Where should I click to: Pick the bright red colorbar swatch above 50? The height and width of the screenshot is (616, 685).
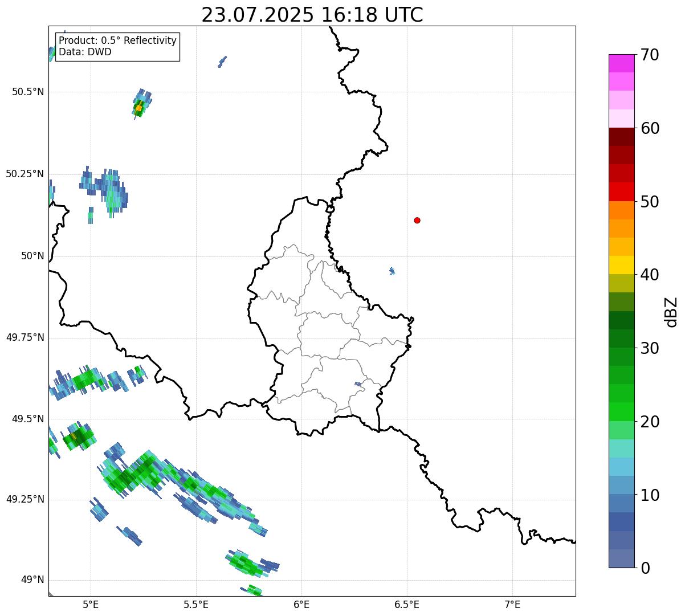621,191
